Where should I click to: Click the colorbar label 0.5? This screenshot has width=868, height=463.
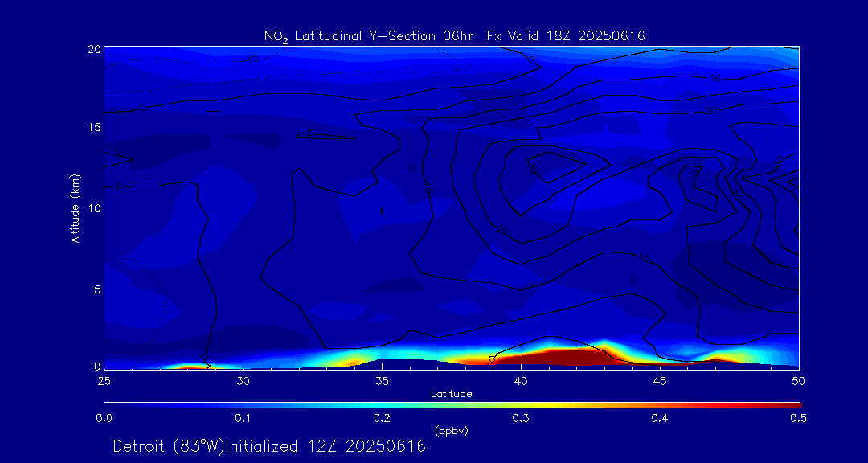point(798,419)
